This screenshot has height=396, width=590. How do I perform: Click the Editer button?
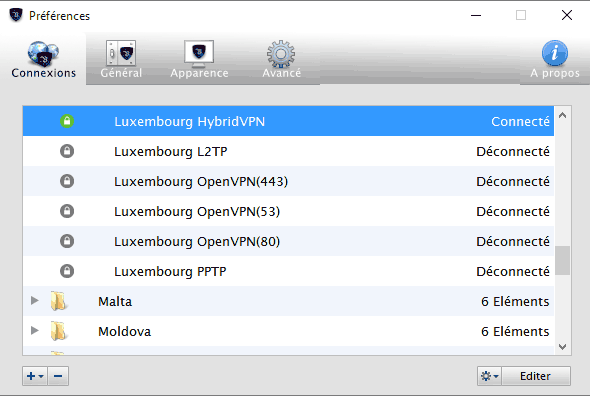click(x=536, y=376)
